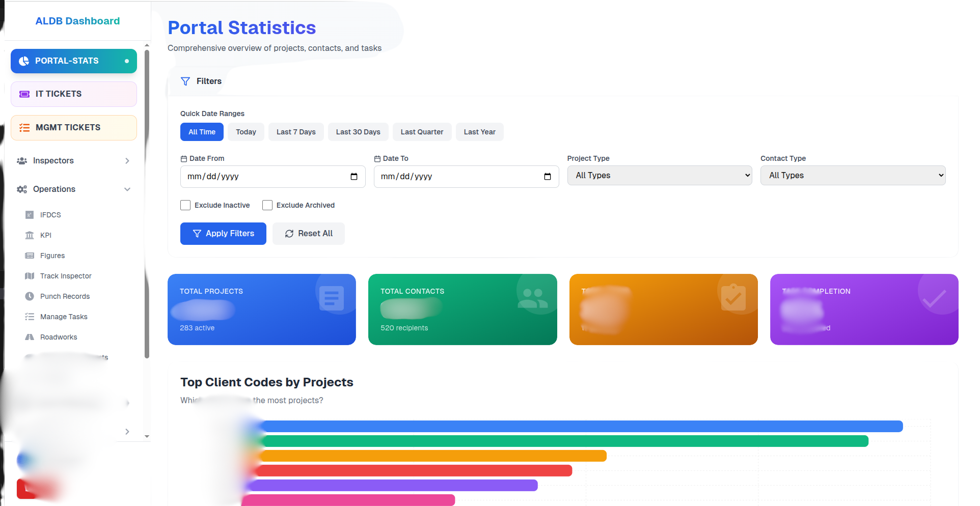
Task: Select Manage Tasks in the sidebar
Action: 63,316
